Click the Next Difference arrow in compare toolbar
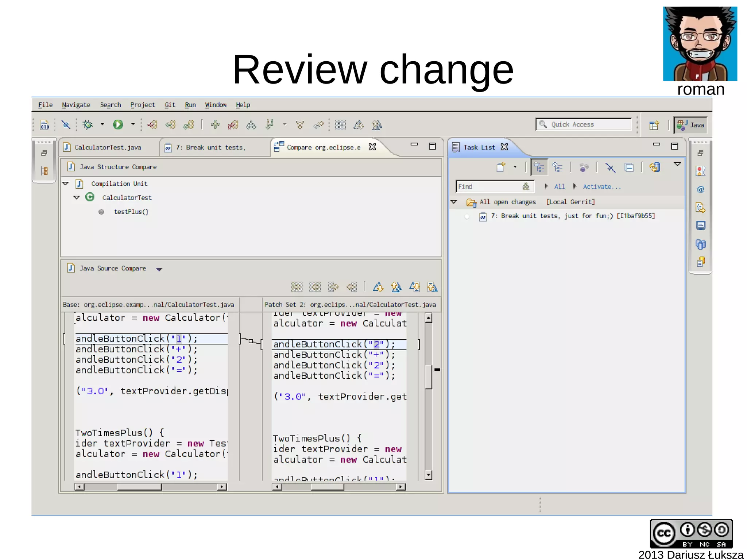 pyautogui.click(x=378, y=287)
